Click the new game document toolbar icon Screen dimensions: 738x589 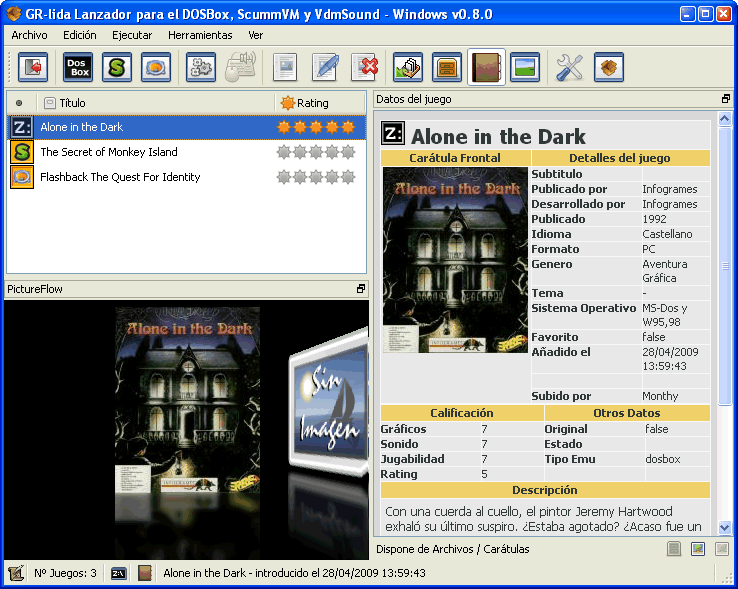pyautogui.click(x=285, y=67)
